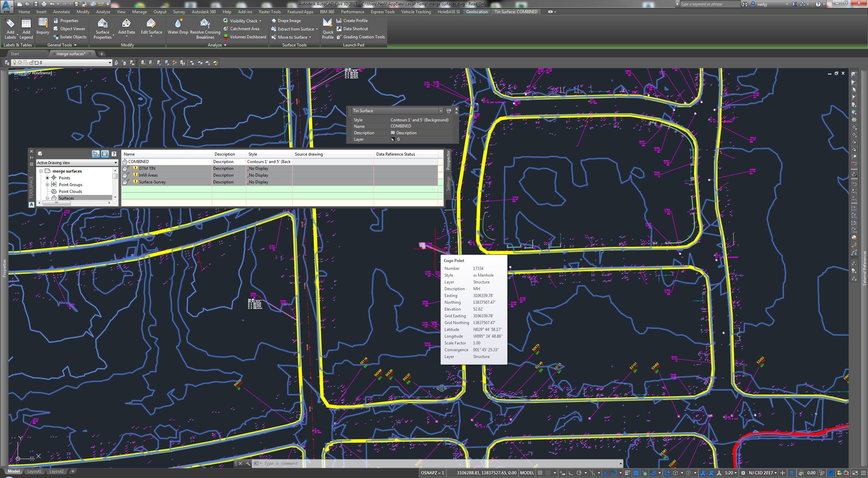Screen dimensions: 868x478
Task: Open the Inquiry tool
Action: tap(43, 27)
